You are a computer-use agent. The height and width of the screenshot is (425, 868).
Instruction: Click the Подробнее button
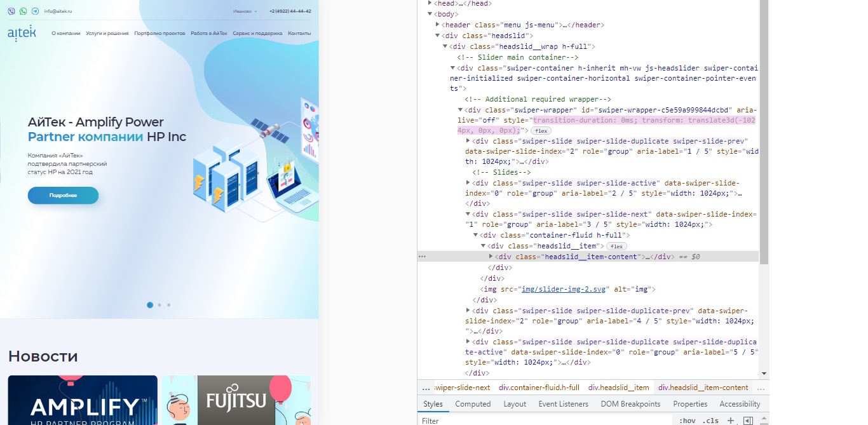click(63, 196)
